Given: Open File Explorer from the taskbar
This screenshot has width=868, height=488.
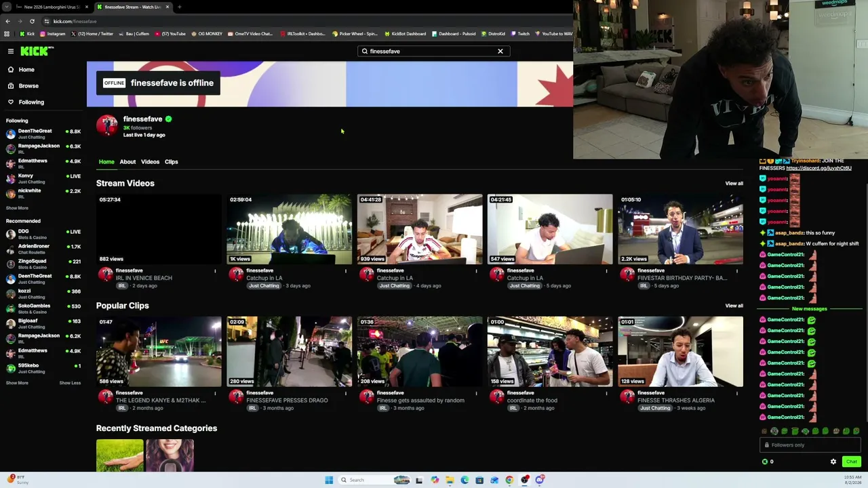Looking at the screenshot, I should 450,480.
